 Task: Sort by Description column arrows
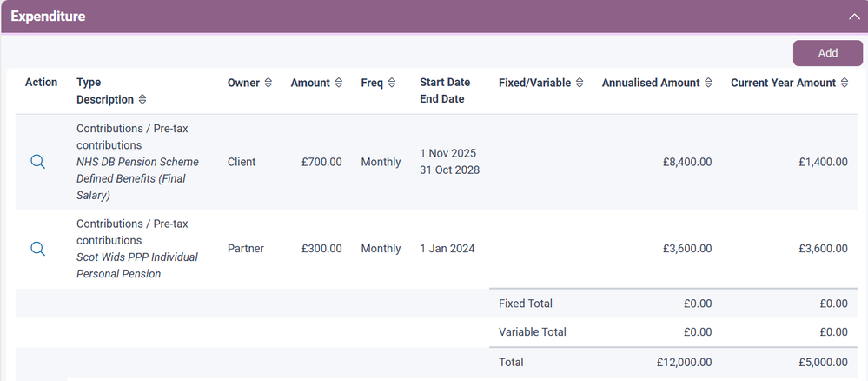coord(142,100)
